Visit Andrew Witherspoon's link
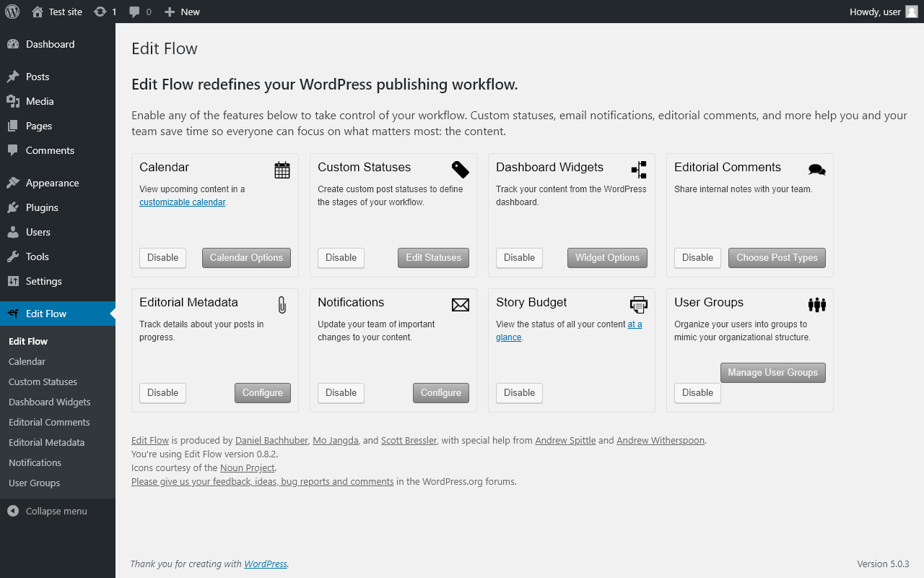Viewport: 924px width, 578px height. click(x=661, y=440)
